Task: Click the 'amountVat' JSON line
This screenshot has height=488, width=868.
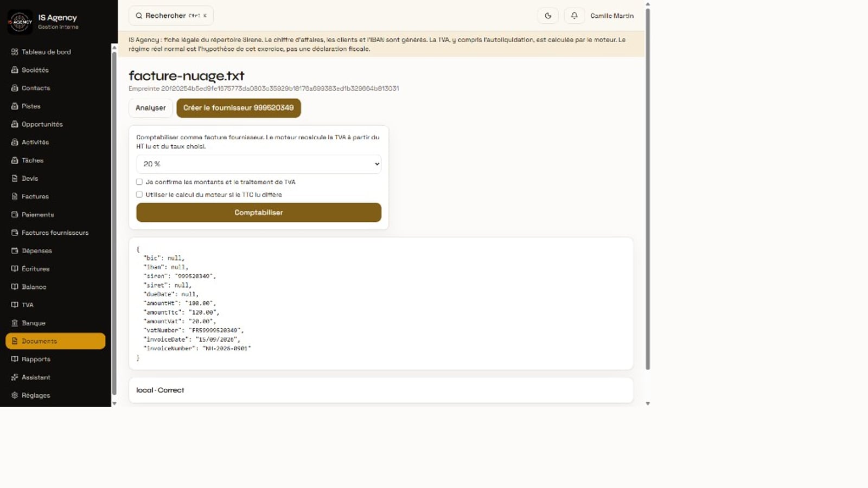Action: [x=180, y=322]
